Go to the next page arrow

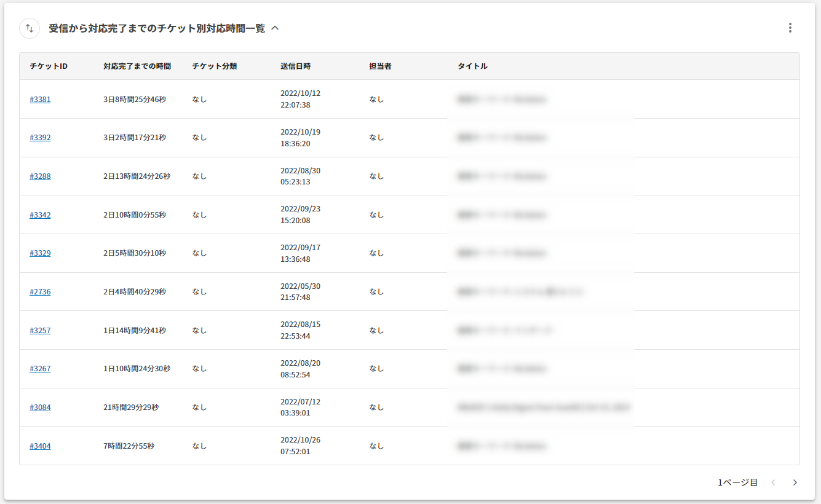pos(795,482)
